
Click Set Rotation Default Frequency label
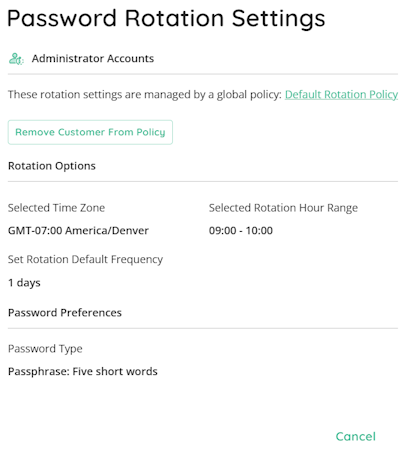pyautogui.click(x=85, y=260)
